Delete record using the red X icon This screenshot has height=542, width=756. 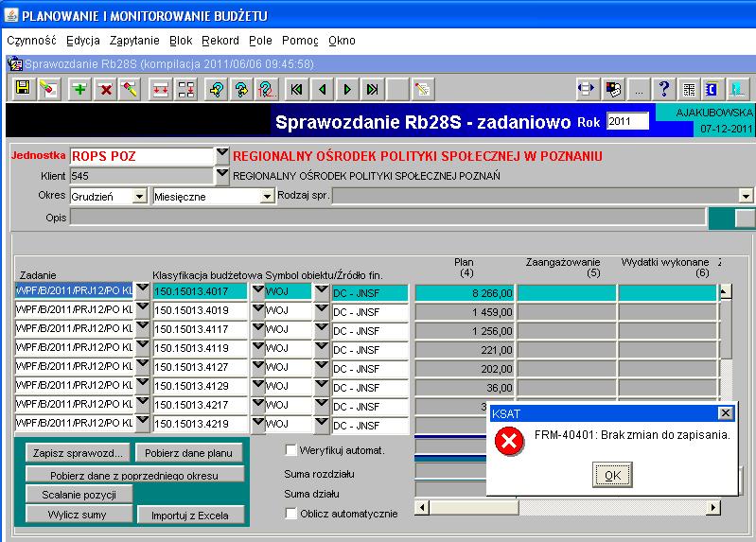pyautogui.click(x=106, y=89)
